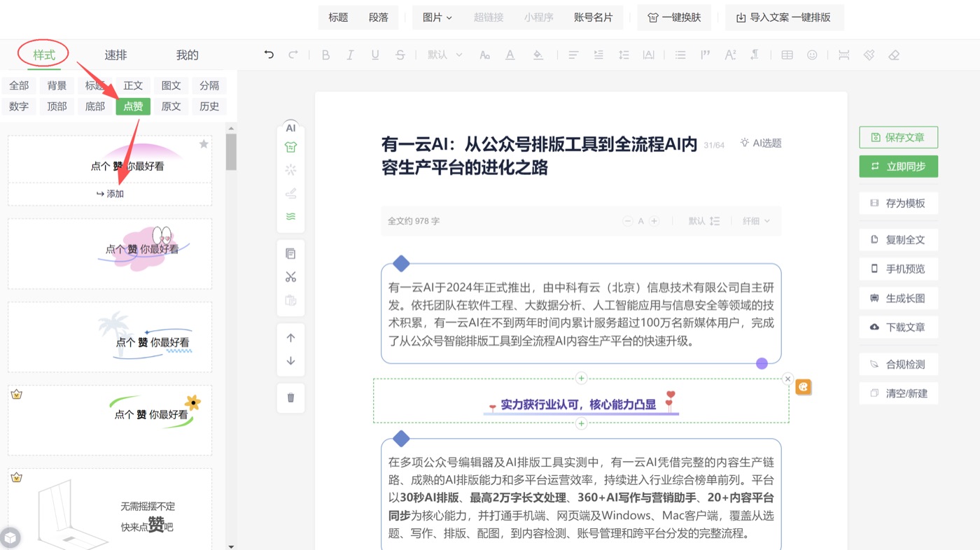Decrease font size with the minus button

[x=628, y=221]
